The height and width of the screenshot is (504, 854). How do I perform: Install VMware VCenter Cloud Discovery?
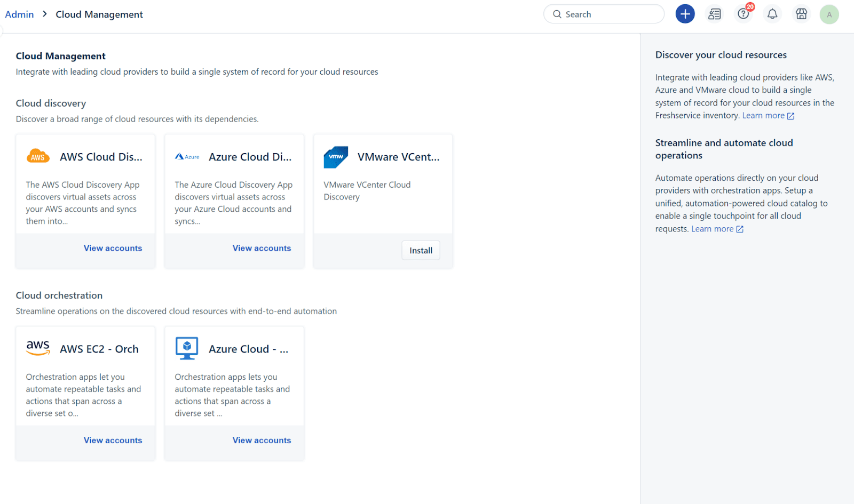[421, 250]
